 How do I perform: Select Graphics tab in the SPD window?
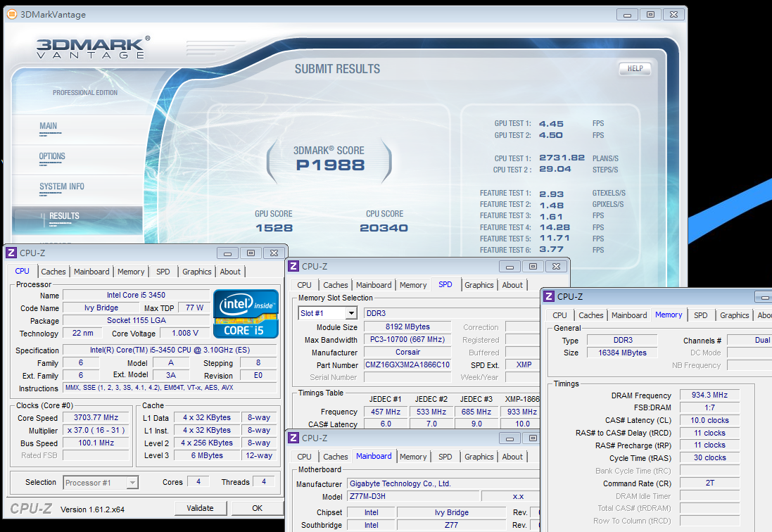tap(479, 285)
